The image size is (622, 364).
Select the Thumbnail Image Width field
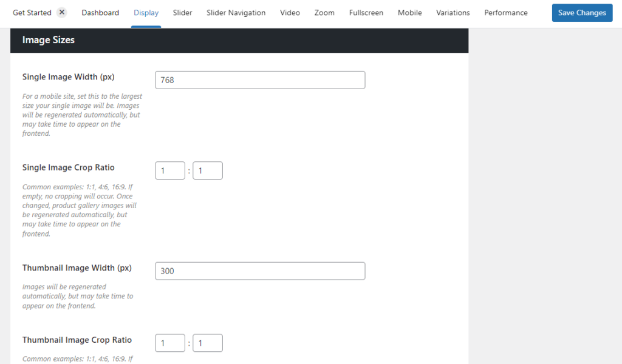point(259,271)
